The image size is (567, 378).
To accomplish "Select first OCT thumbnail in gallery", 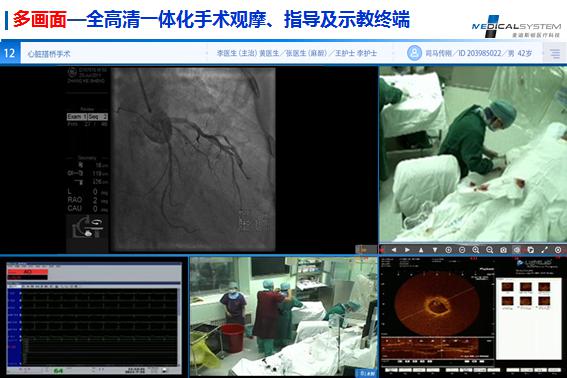I will (x=508, y=288).
